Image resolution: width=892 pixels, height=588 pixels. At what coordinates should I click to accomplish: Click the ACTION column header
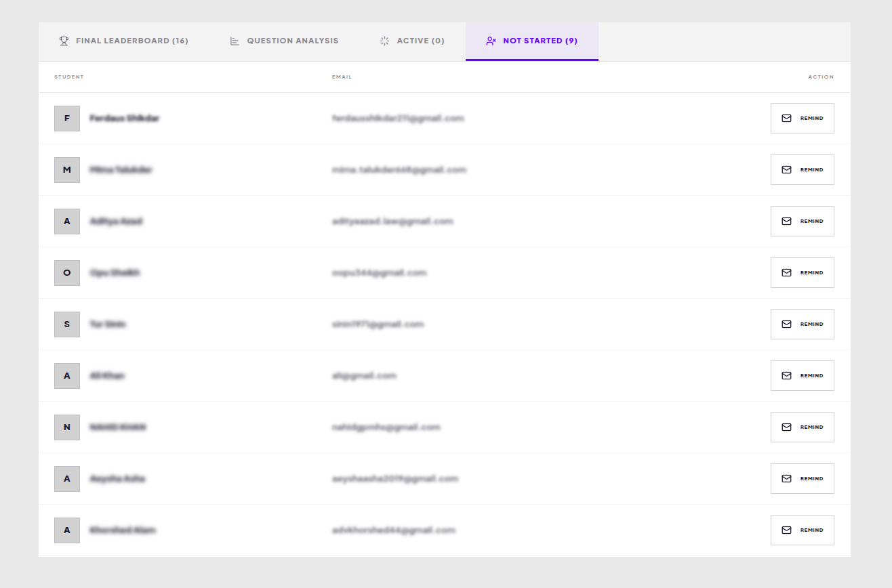[821, 77]
